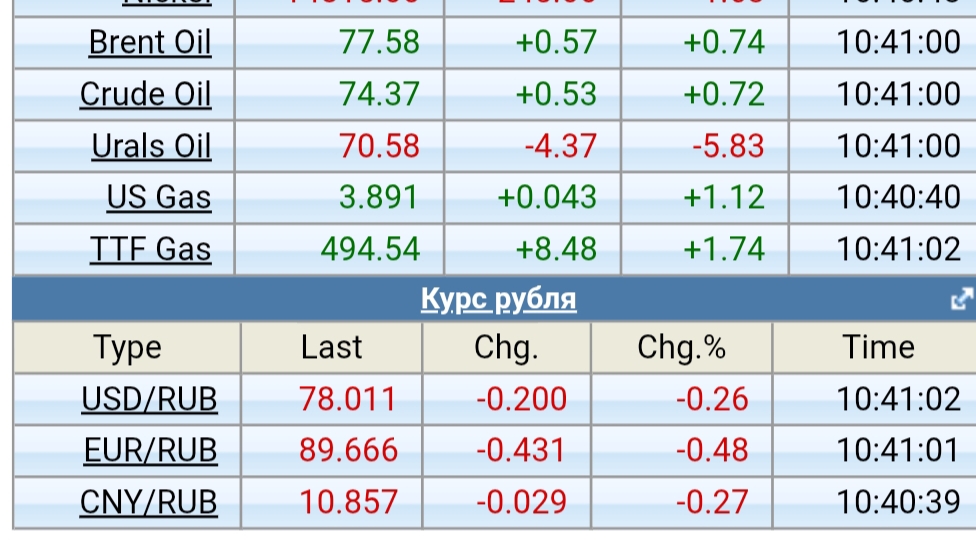Click Brent Oil price 77.58
Image resolution: width=976 pixels, height=540 pixels.
[379, 42]
